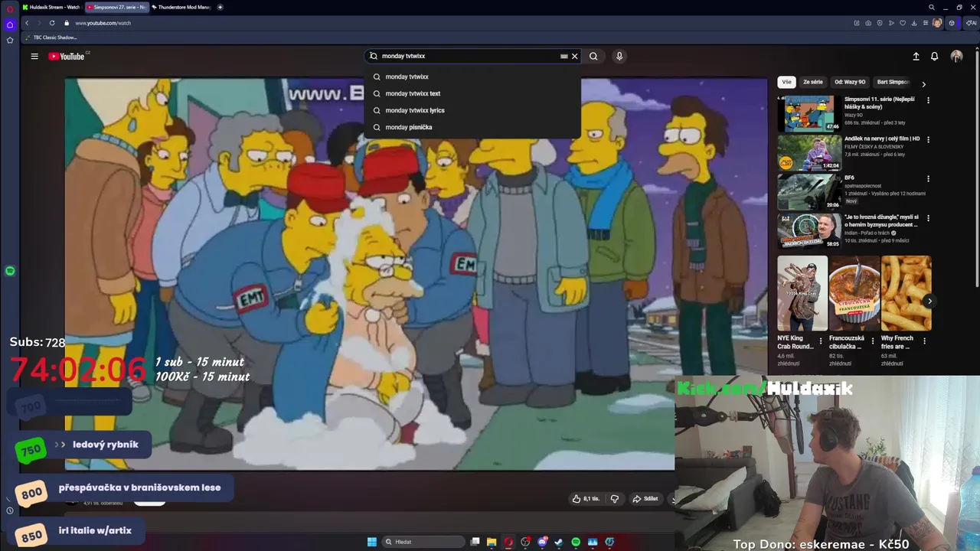Click the browser address bar URL
Viewport: 980px width, 551px height.
click(x=103, y=23)
